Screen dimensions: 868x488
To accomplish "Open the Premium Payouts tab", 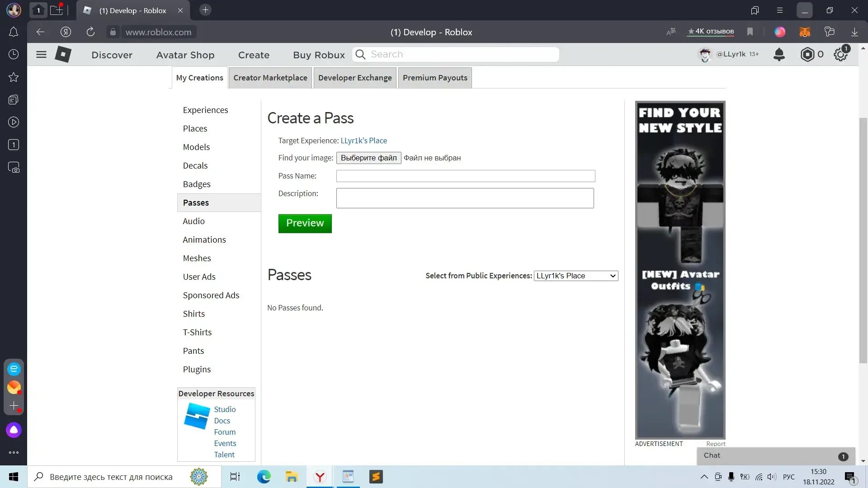I will [435, 77].
